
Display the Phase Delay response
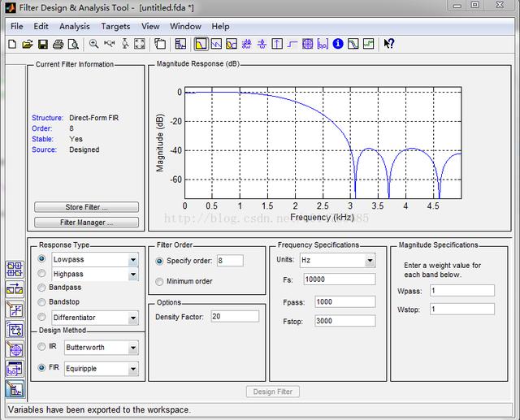(x=262, y=44)
